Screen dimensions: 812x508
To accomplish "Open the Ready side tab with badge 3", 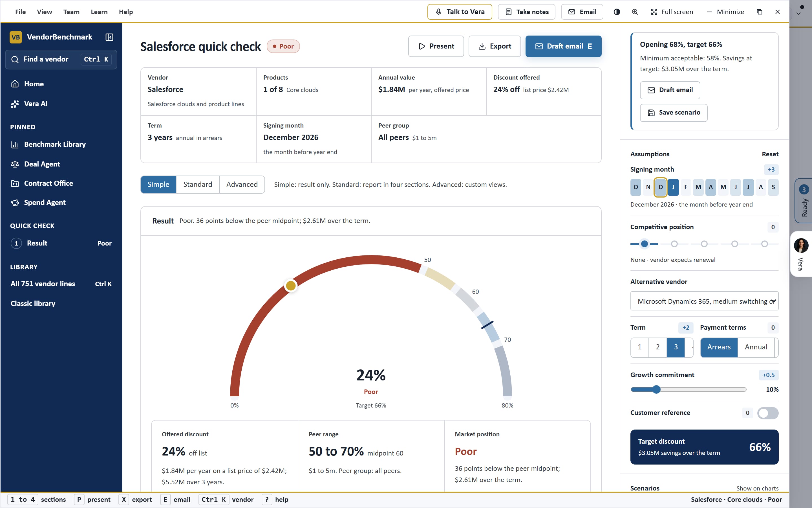I will [804, 201].
